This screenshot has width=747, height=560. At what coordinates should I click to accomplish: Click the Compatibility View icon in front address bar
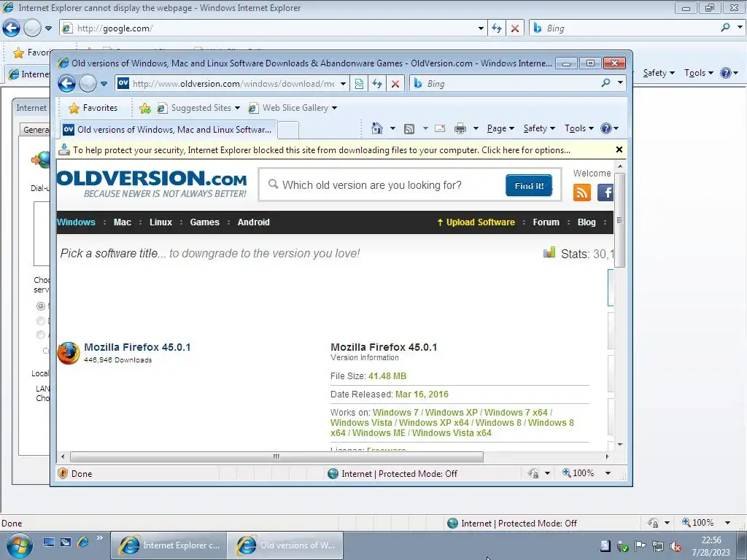point(359,84)
